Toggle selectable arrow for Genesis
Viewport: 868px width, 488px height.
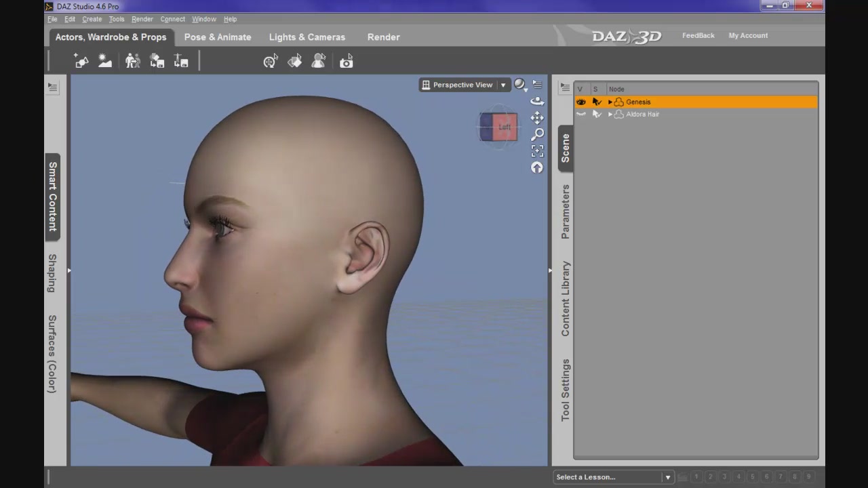(597, 102)
